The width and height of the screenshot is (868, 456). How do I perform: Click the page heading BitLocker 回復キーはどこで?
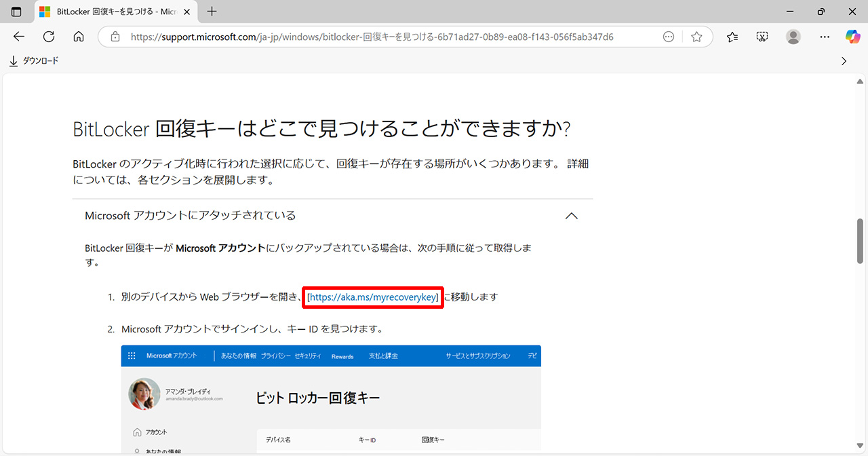tap(322, 129)
